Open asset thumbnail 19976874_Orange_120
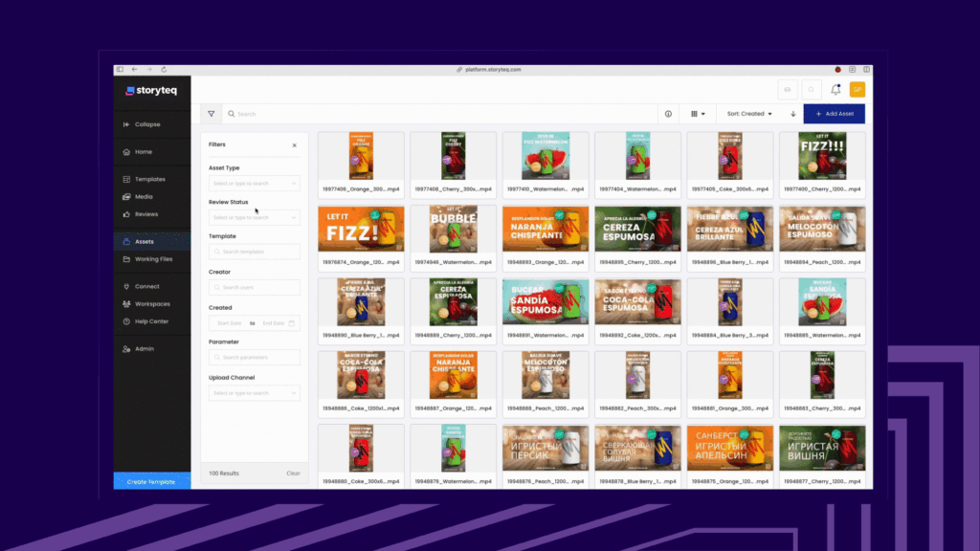This screenshot has height=551, width=980. pos(361,230)
